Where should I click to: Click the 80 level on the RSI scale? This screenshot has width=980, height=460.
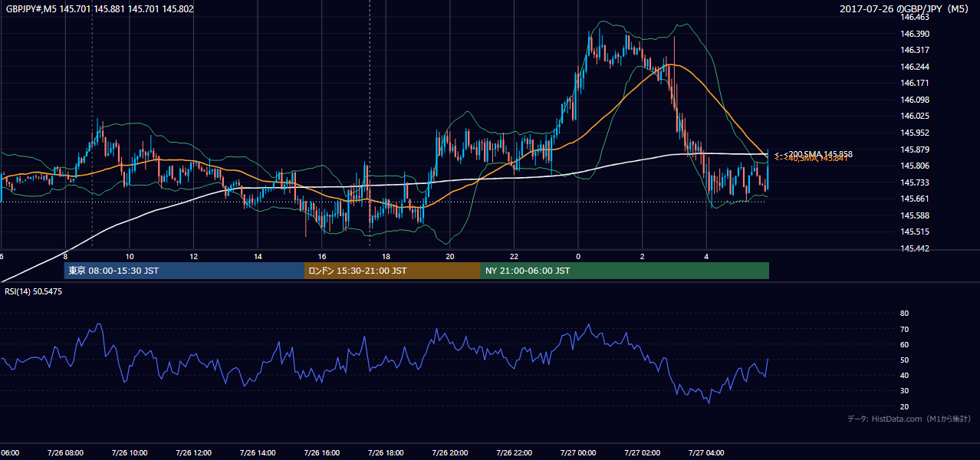click(905, 314)
